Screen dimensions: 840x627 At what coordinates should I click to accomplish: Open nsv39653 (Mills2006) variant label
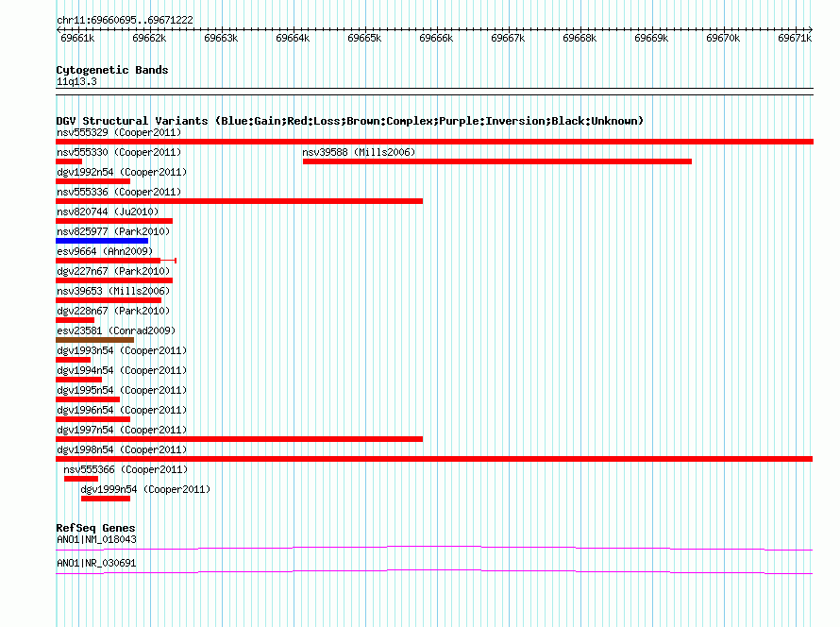point(113,291)
